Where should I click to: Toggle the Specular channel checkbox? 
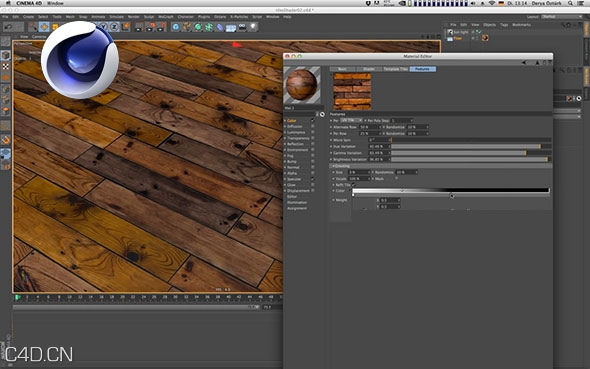(x=312, y=179)
